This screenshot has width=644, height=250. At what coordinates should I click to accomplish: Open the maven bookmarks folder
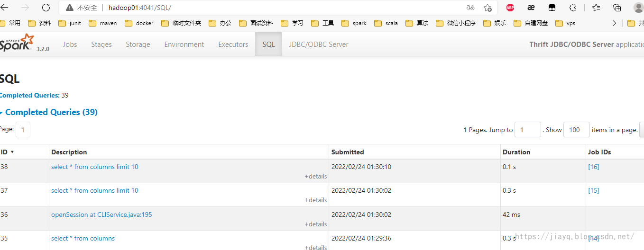pos(102,23)
